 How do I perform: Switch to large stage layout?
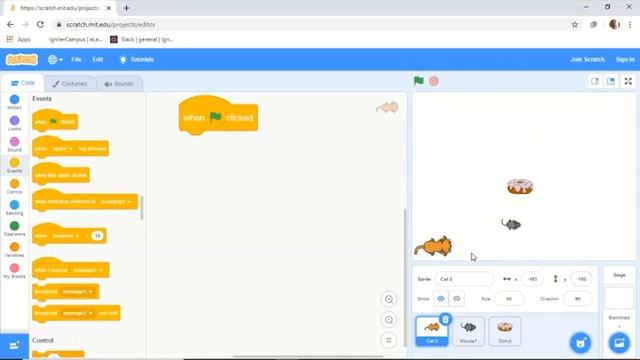tap(611, 81)
